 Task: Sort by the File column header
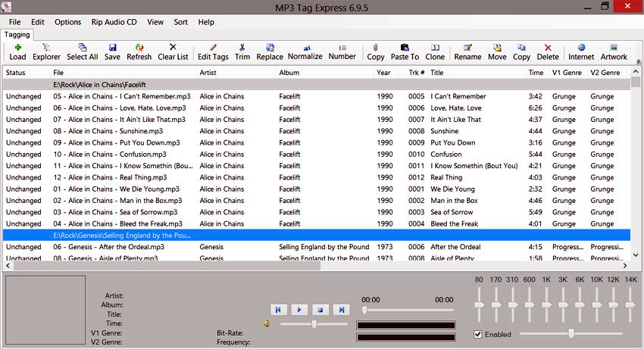tap(123, 73)
